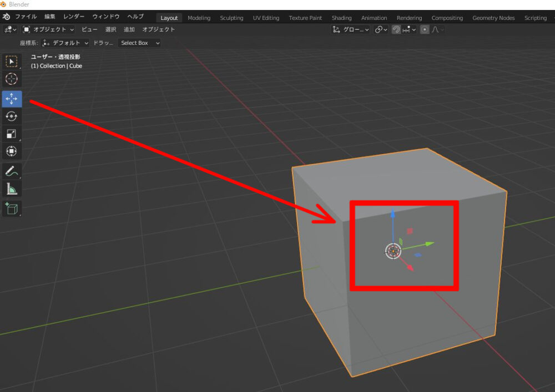Screen dimensions: 555x392
Task: Open the オブジェクト viewport menu
Action: point(158,30)
